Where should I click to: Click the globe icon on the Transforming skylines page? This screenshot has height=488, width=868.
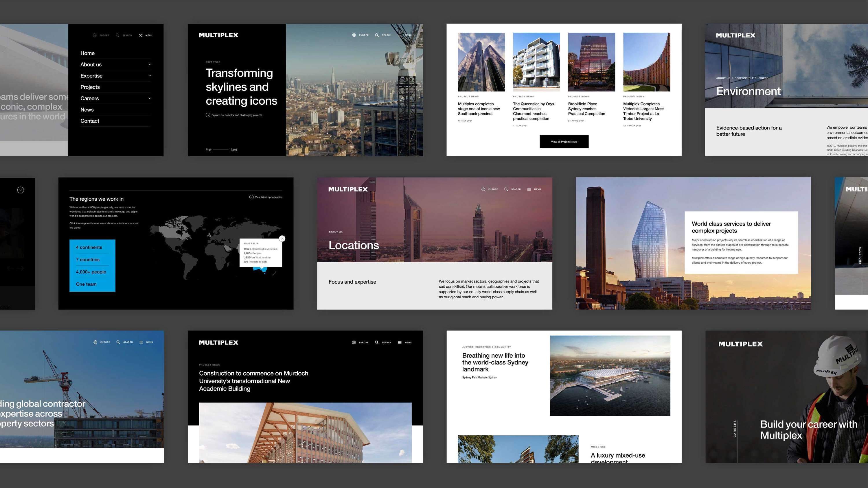coord(354,35)
